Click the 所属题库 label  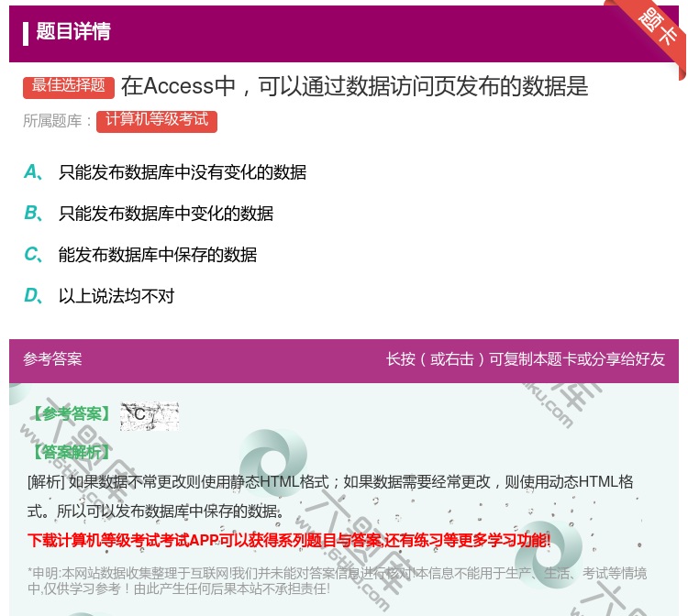57,121
